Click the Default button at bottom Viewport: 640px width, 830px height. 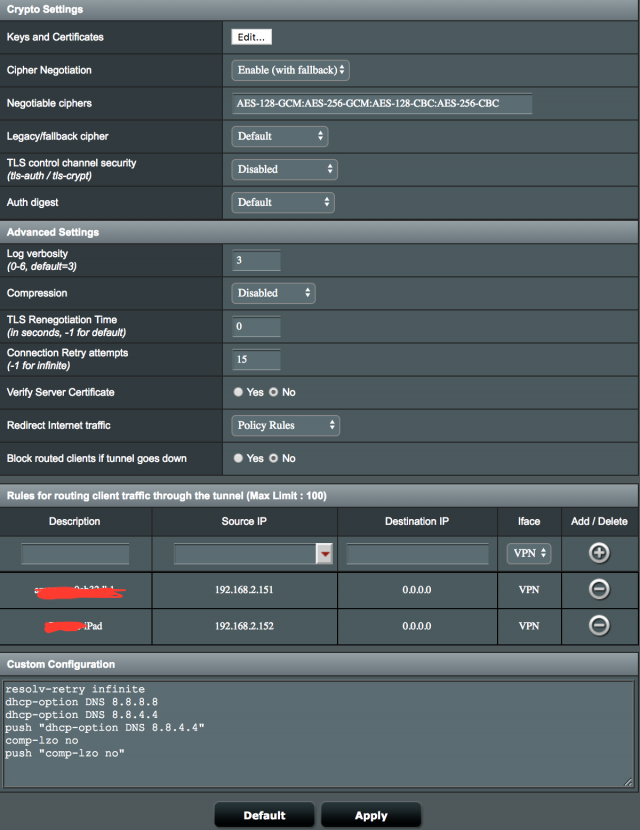(264, 815)
